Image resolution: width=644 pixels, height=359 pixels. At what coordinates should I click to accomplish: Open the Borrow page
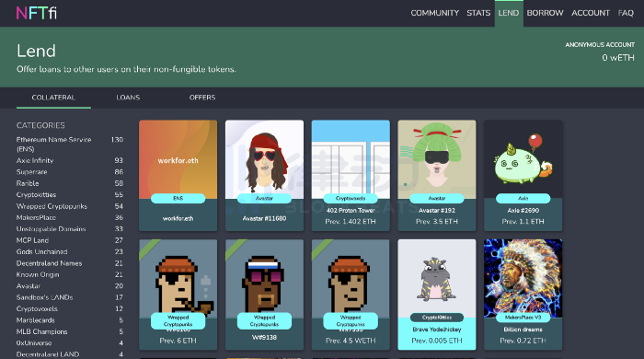[545, 13]
